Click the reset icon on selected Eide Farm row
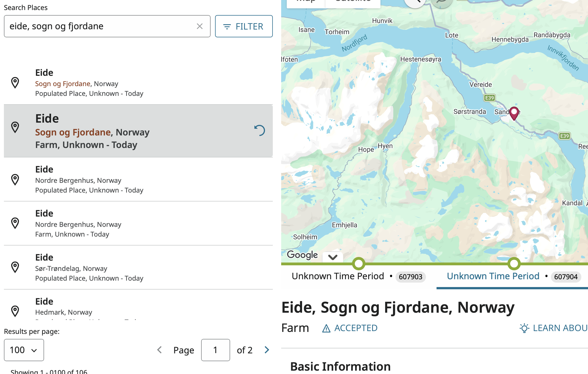588x374 pixels. tap(259, 130)
